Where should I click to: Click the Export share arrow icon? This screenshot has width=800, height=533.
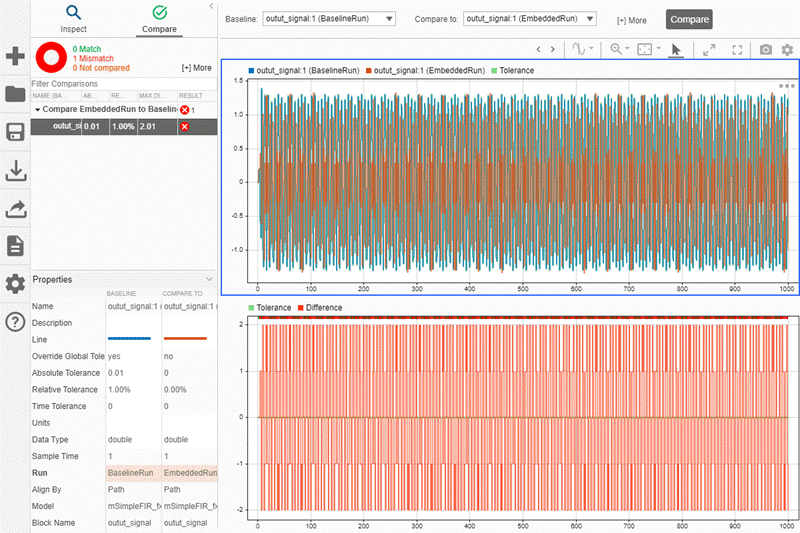[x=15, y=208]
